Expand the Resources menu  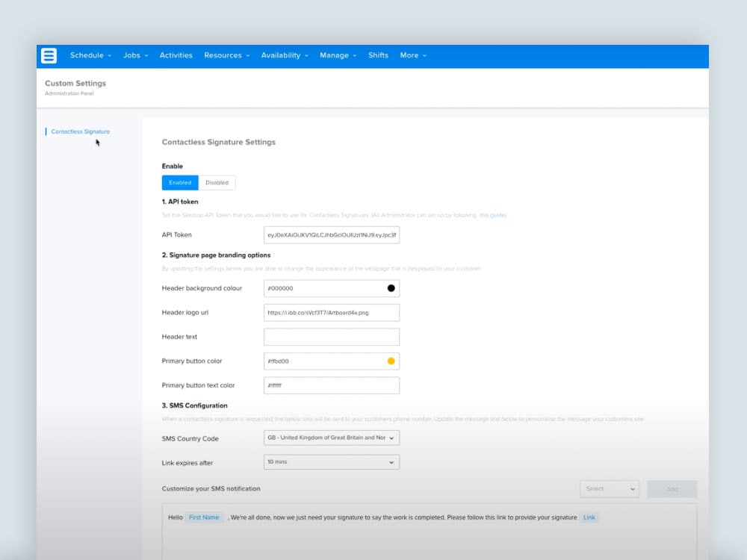pyautogui.click(x=227, y=56)
